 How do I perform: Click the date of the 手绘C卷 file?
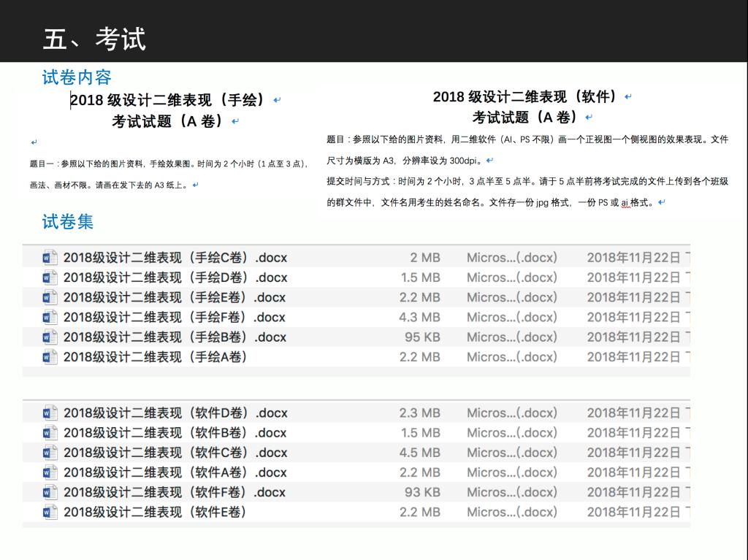[x=634, y=258]
